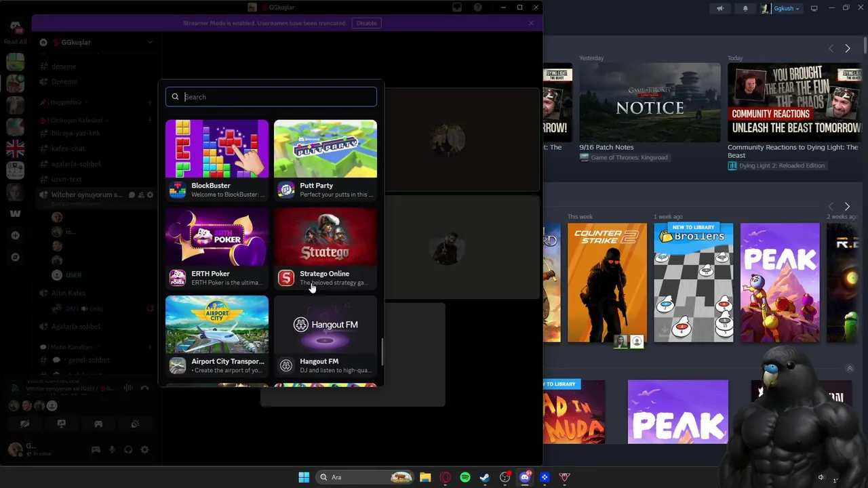This screenshot has height=488, width=868.
Task: Open Discover servers compass icon
Action: tap(15, 257)
